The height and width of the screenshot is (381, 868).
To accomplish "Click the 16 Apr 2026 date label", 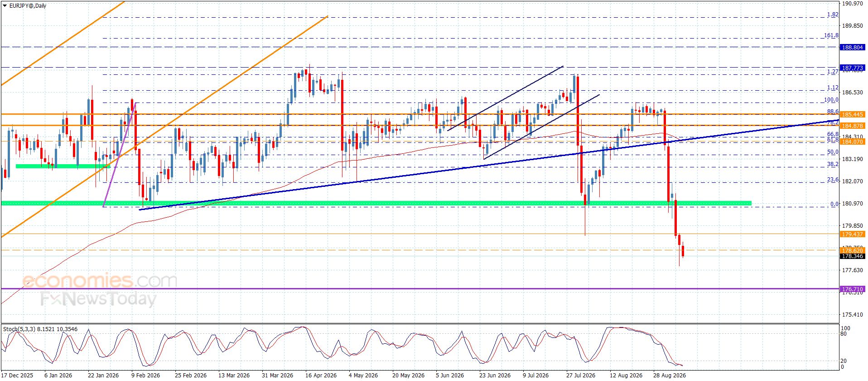I will (321, 375).
